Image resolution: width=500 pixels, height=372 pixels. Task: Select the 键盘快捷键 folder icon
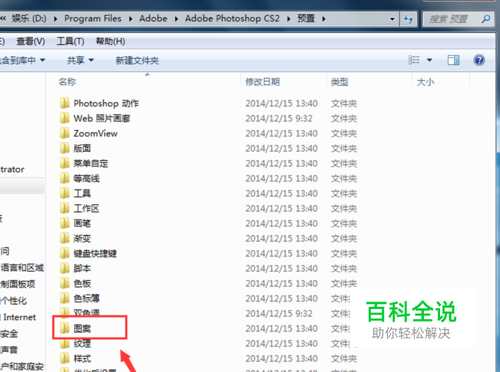click(65, 253)
